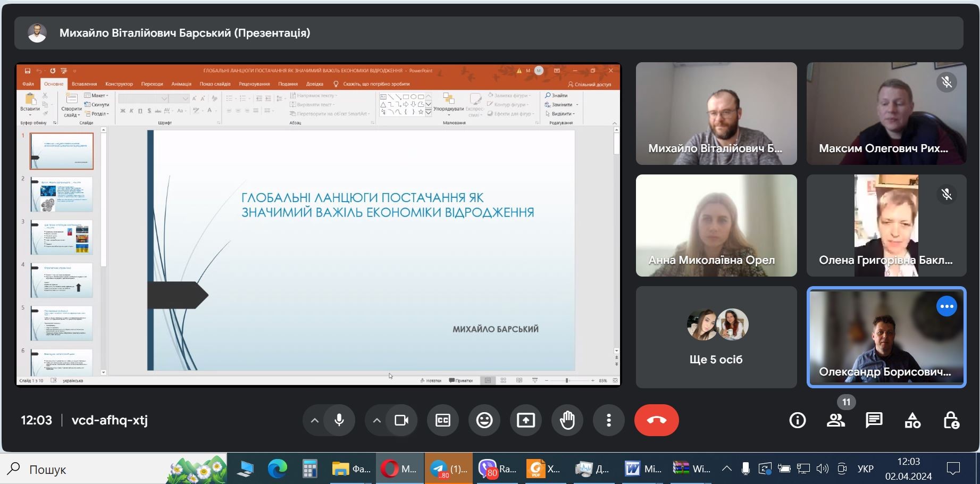
Task: Turn off the camera
Action: 401,420
